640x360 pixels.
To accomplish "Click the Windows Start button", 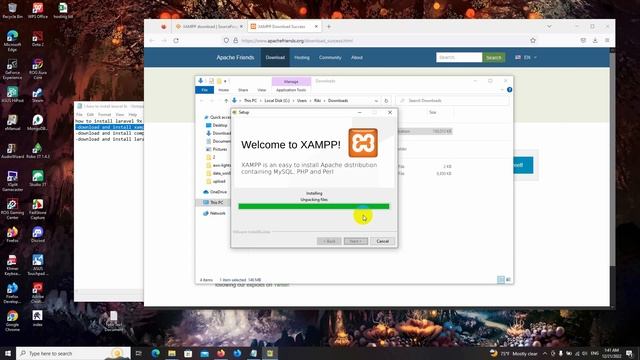I will (x=7, y=353).
